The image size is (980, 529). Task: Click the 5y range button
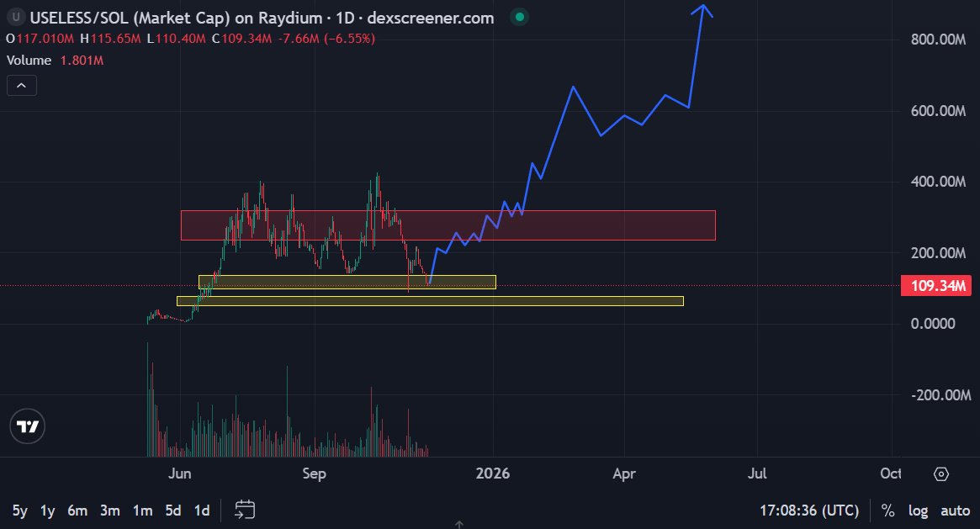coord(20,510)
